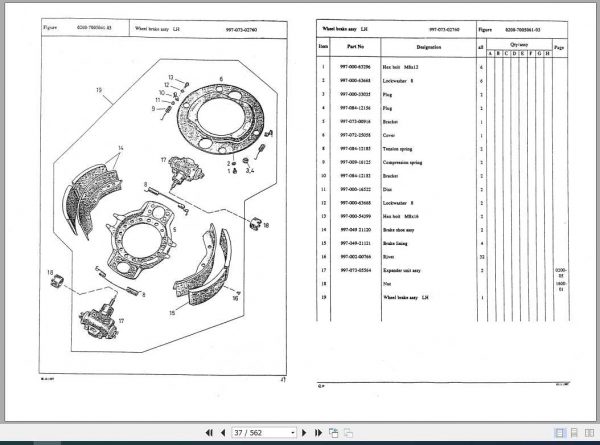
Task: Click the Brake shoe assy designation
Action: [399, 230]
